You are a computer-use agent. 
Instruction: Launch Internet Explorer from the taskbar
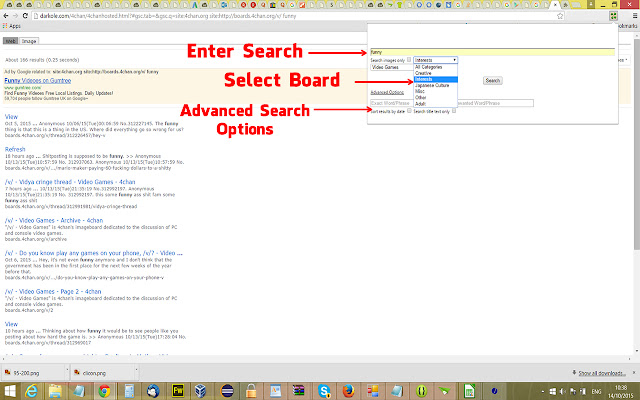[x=31, y=391]
